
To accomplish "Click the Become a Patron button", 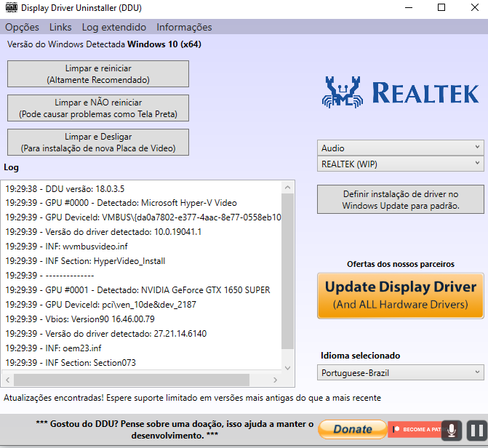I will (x=415, y=429).
